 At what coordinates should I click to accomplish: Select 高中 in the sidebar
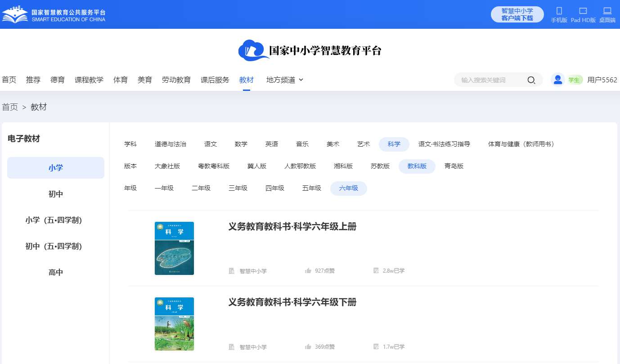pos(56,272)
